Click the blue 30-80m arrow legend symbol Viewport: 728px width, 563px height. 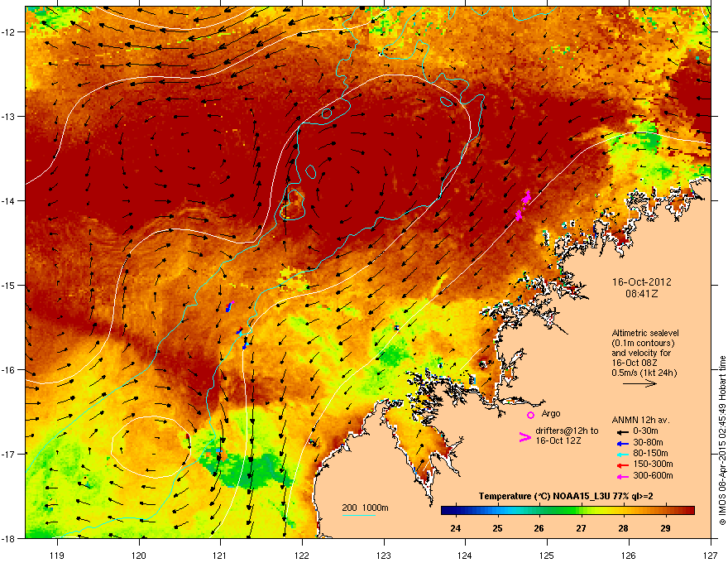point(622,443)
